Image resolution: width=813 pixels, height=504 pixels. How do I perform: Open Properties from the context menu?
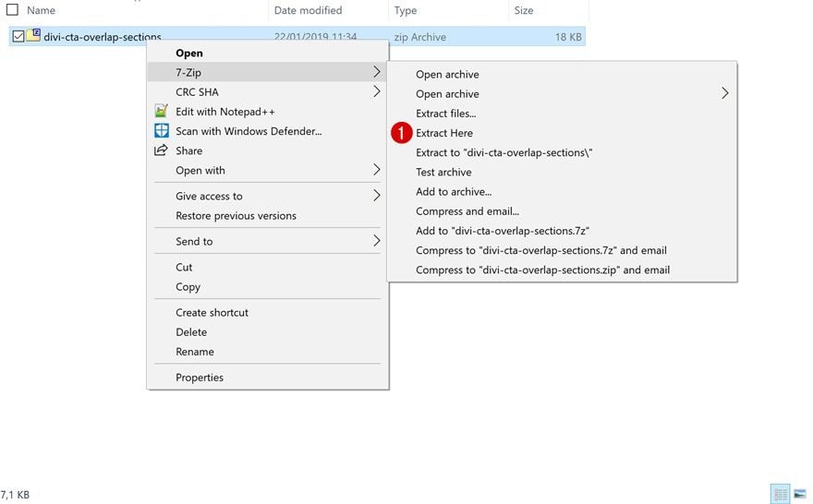point(200,378)
